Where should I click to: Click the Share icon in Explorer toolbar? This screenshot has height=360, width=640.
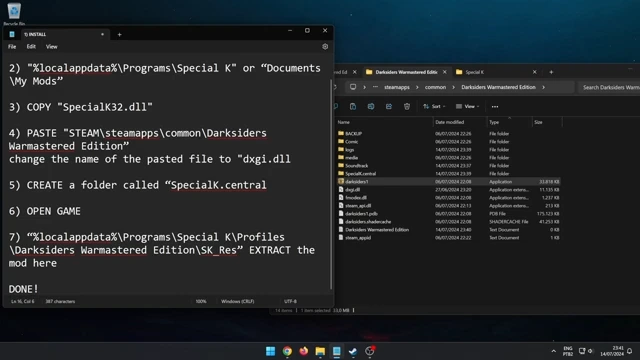tap(389, 107)
